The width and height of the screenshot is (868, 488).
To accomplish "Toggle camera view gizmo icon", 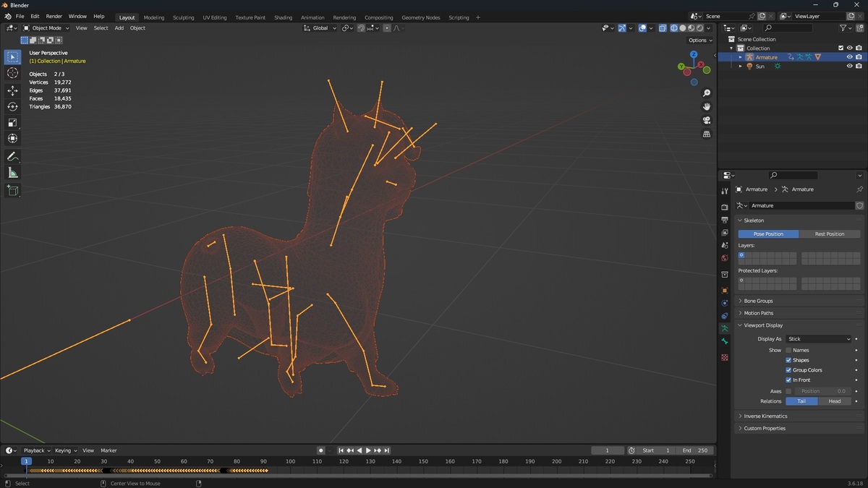I will coord(707,120).
